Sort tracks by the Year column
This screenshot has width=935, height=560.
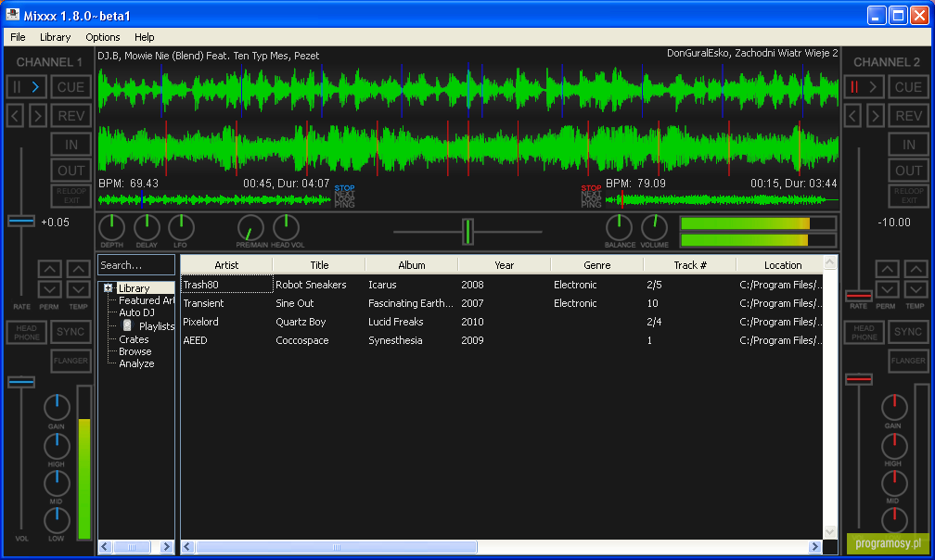coord(505,265)
